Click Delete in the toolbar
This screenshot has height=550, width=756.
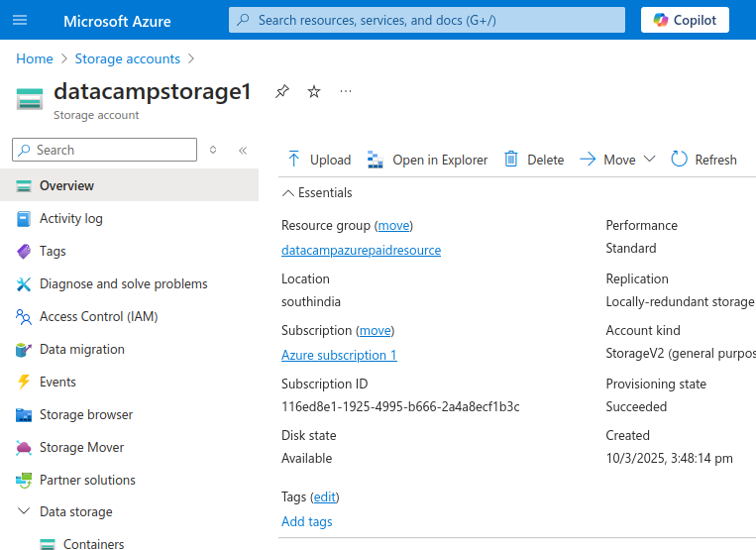[534, 160]
